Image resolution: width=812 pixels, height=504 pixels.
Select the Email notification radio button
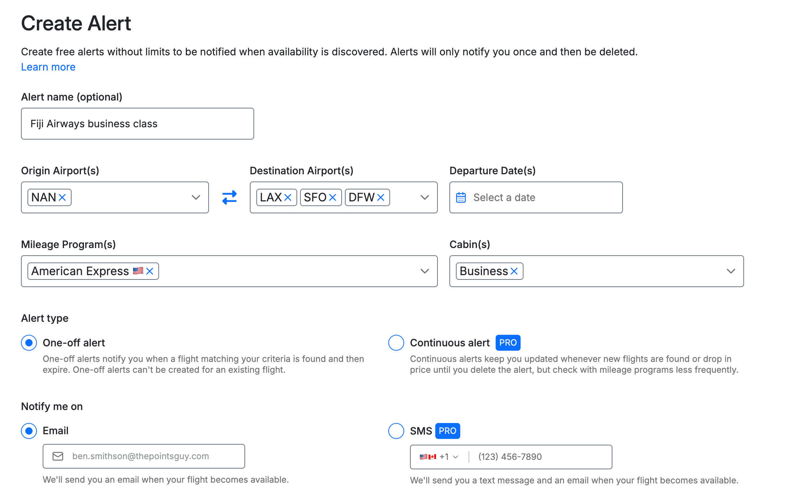coord(29,431)
